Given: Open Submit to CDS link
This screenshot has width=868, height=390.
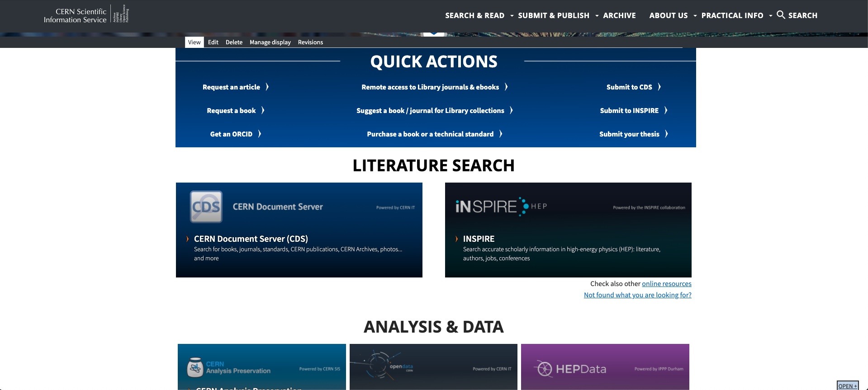Looking at the screenshot, I should 629,87.
